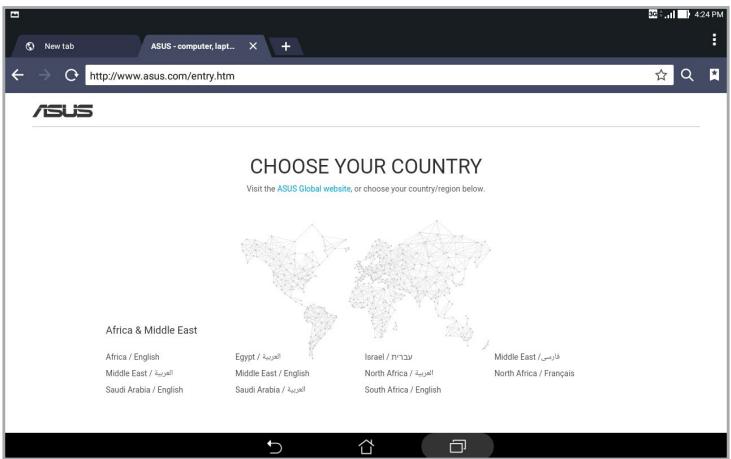Image resolution: width=731 pixels, height=459 pixels.
Task: Choose North Africa / Arabic
Action: point(399,373)
